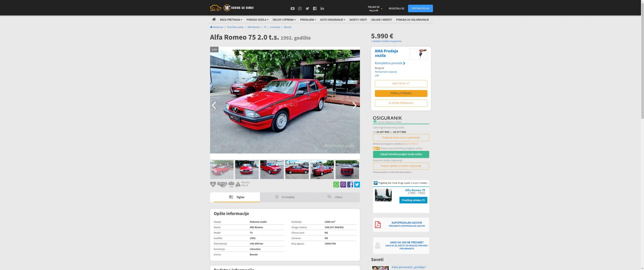This screenshot has height=270, width=644.
Task: Expand the Delovi i oprema menu
Action: coord(284,20)
